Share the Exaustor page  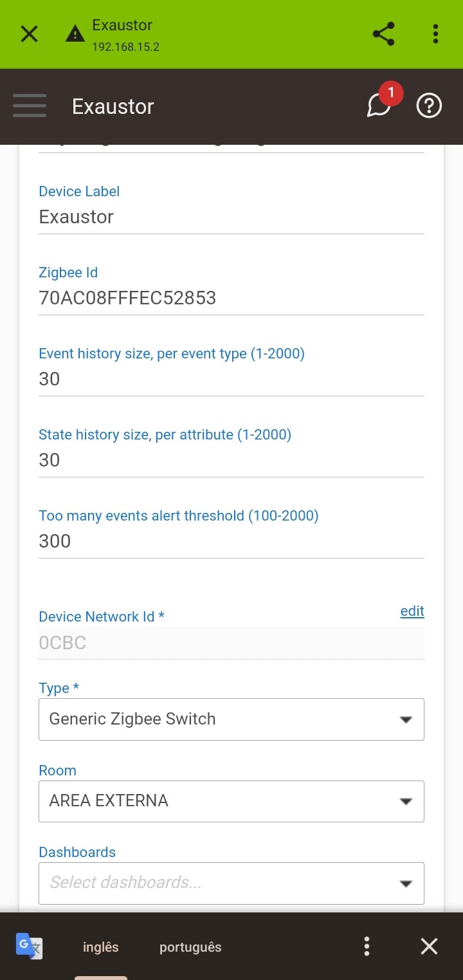tap(384, 34)
